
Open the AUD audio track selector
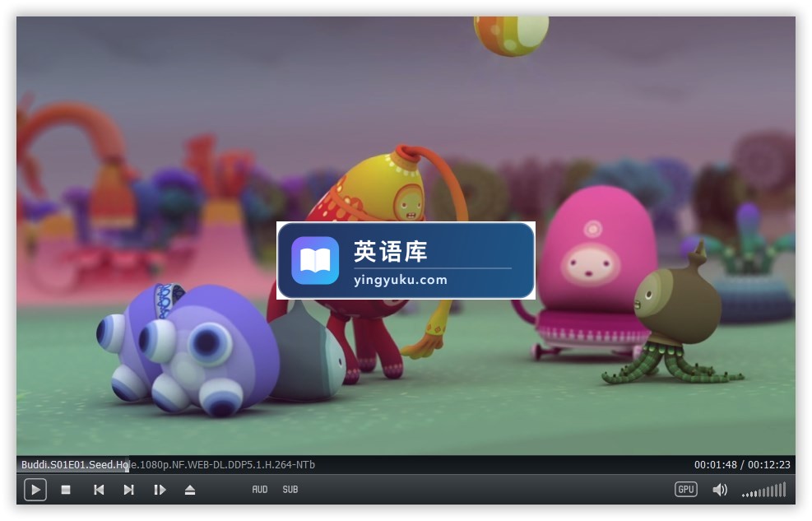[x=260, y=490]
